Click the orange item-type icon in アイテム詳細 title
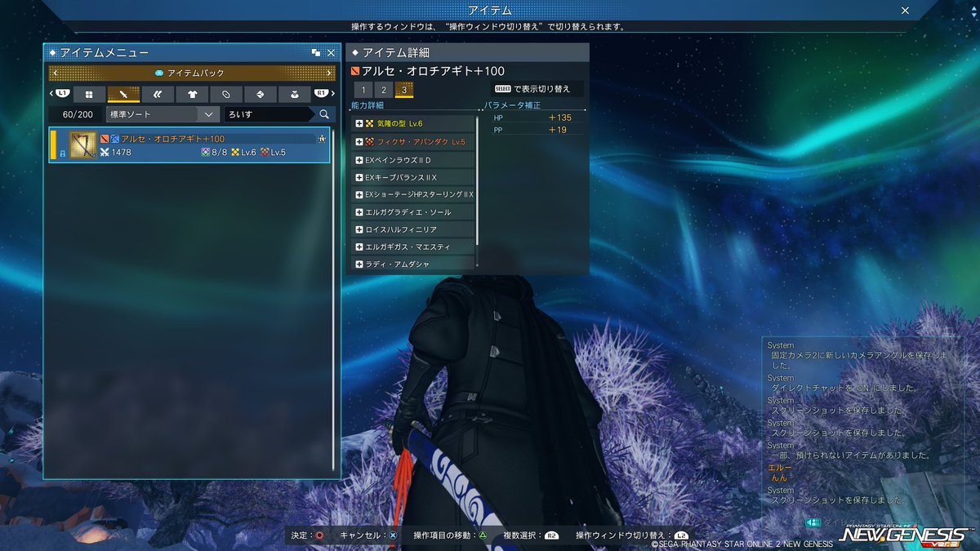The image size is (980, 551). pos(356,72)
